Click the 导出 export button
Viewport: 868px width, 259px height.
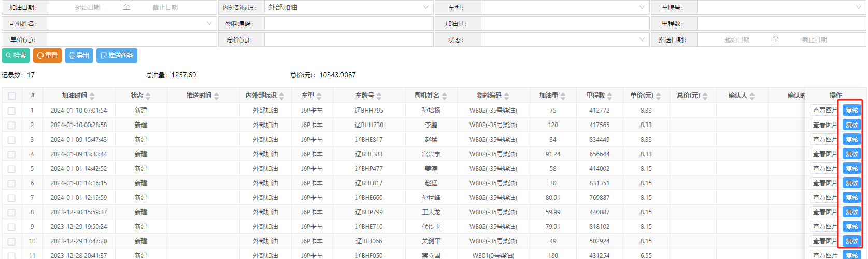[79, 56]
